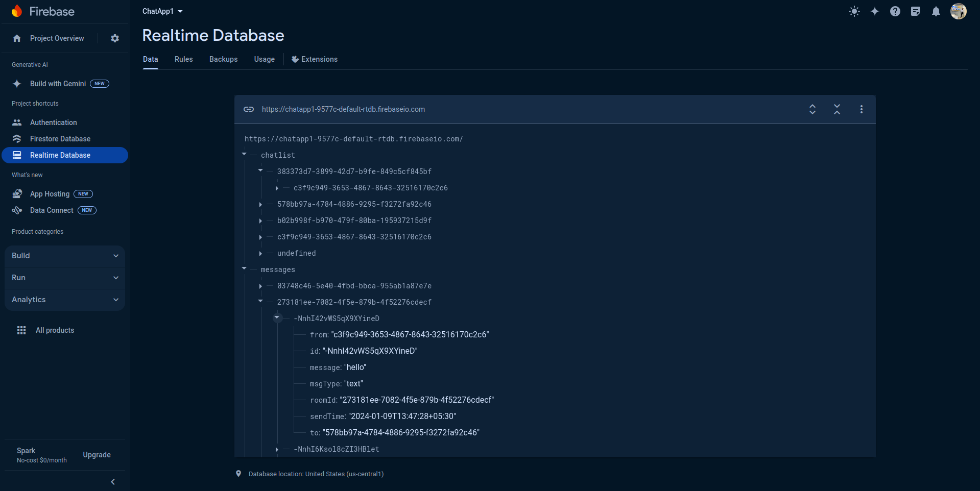Select Realtime Database in the sidebar
Viewport: 980px width, 491px height.
[60, 155]
